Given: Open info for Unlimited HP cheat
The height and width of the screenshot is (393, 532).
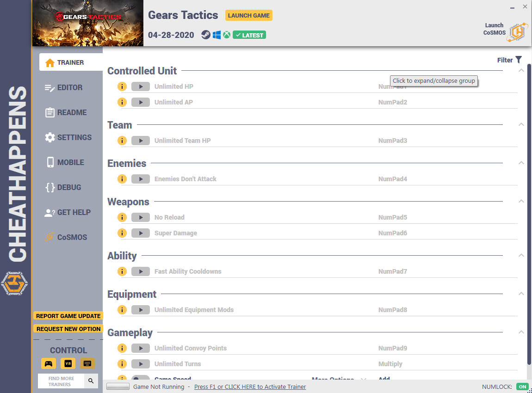Looking at the screenshot, I should tap(122, 86).
